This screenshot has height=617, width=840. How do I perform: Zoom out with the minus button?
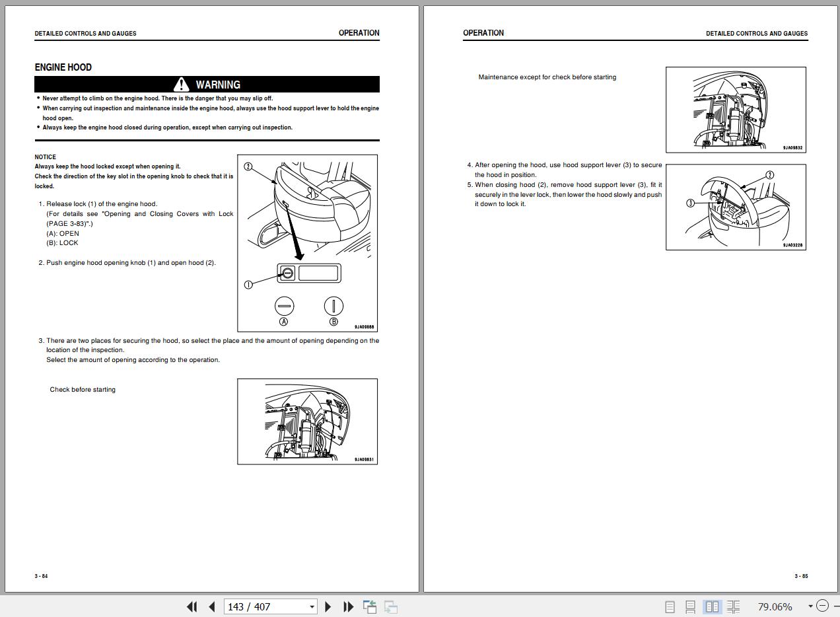click(x=822, y=606)
